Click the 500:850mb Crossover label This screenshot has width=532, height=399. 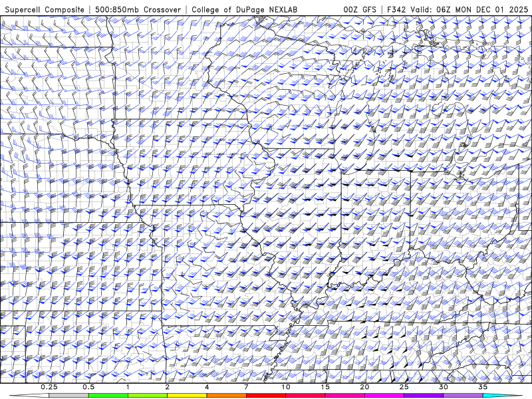pos(138,9)
